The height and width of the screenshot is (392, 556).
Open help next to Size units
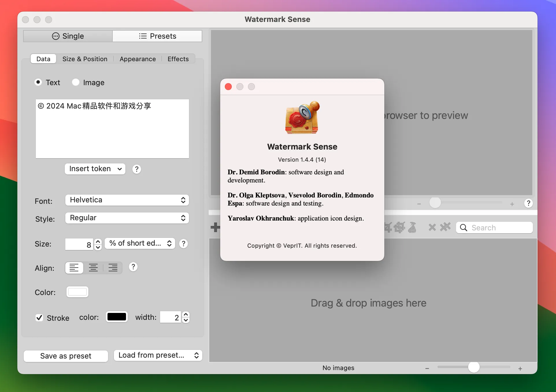point(184,244)
